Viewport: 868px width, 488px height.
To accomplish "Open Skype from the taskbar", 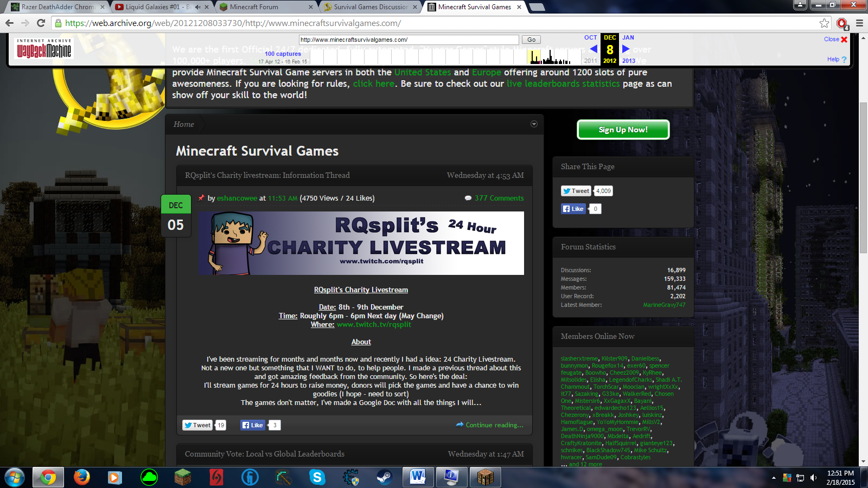I will (317, 477).
